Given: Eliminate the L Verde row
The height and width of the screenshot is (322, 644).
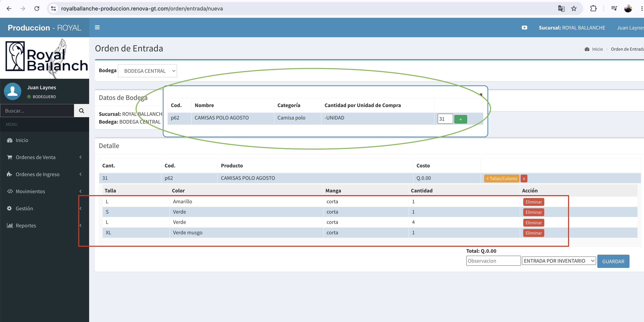Looking at the screenshot, I should [x=534, y=223].
